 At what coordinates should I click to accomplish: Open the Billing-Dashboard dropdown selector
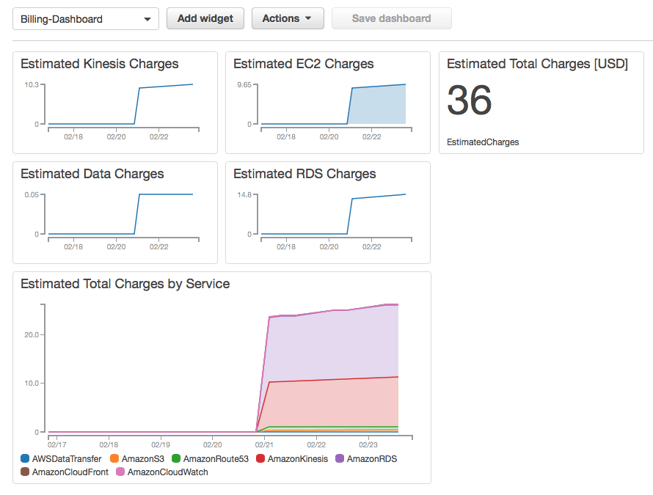point(87,19)
